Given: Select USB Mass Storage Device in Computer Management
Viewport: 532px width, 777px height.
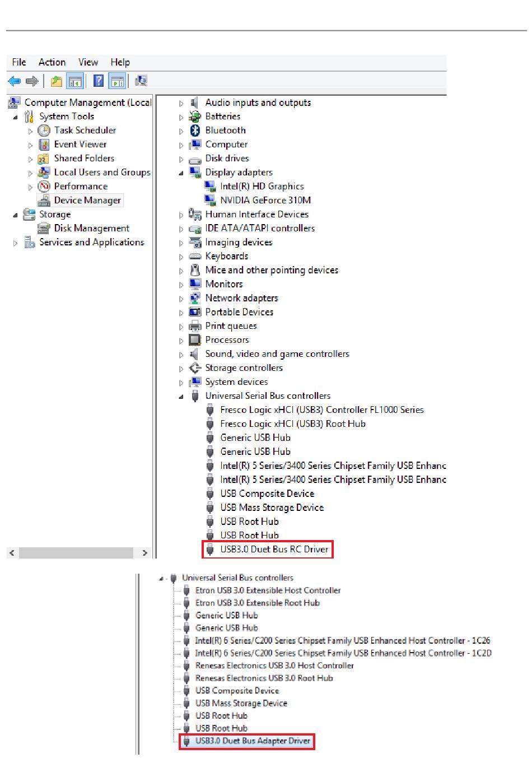Looking at the screenshot, I should pos(272,508).
